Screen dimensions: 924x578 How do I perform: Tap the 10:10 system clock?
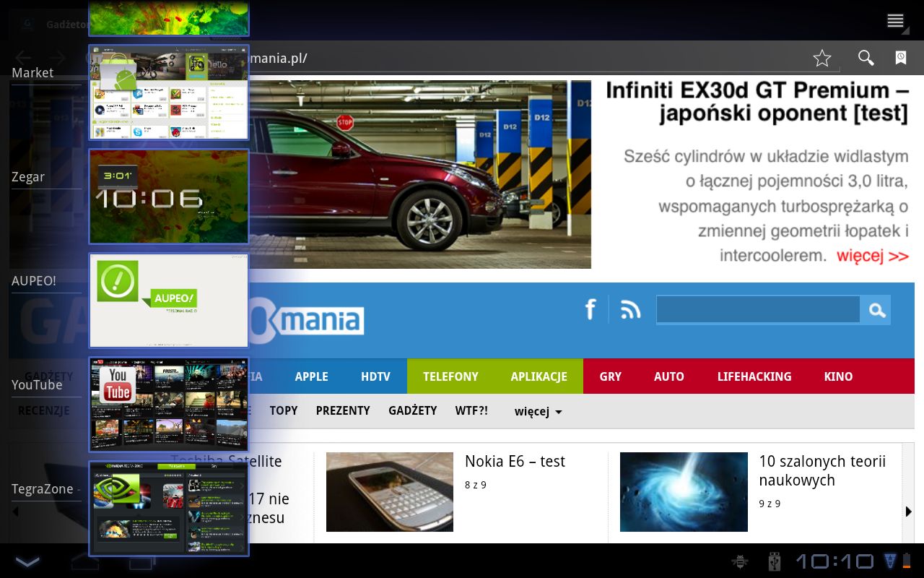pyautogui.click(x=835, y=561)
